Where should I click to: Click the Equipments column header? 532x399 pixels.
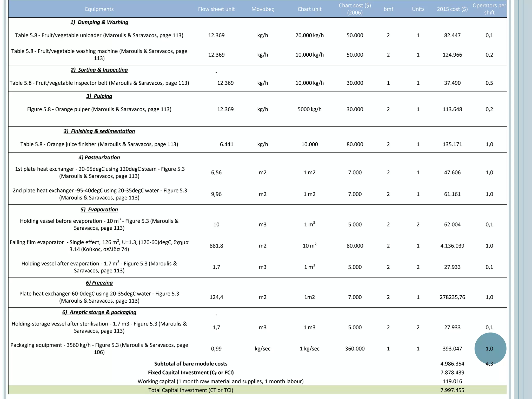tap(99, 9)
